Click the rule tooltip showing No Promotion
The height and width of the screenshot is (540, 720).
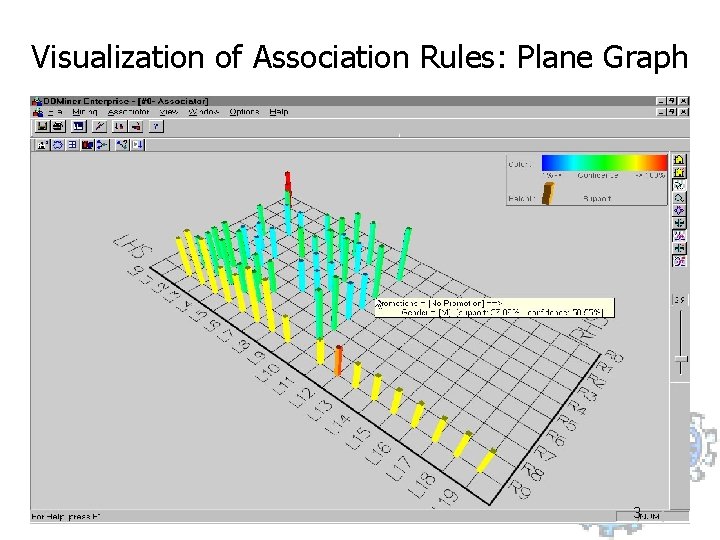(495, 308)
